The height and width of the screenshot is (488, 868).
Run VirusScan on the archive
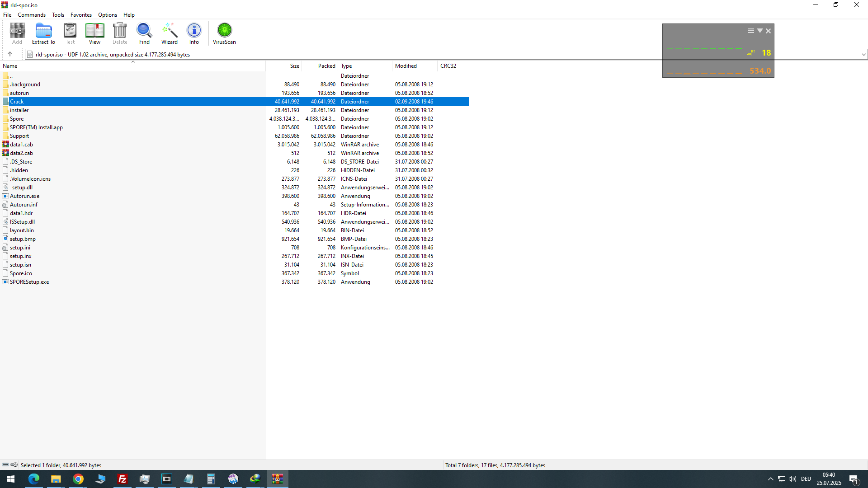pos(224,33)
